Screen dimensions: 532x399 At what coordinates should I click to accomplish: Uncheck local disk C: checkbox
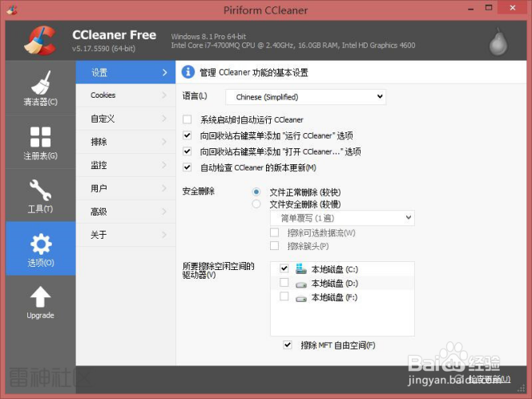284,268
